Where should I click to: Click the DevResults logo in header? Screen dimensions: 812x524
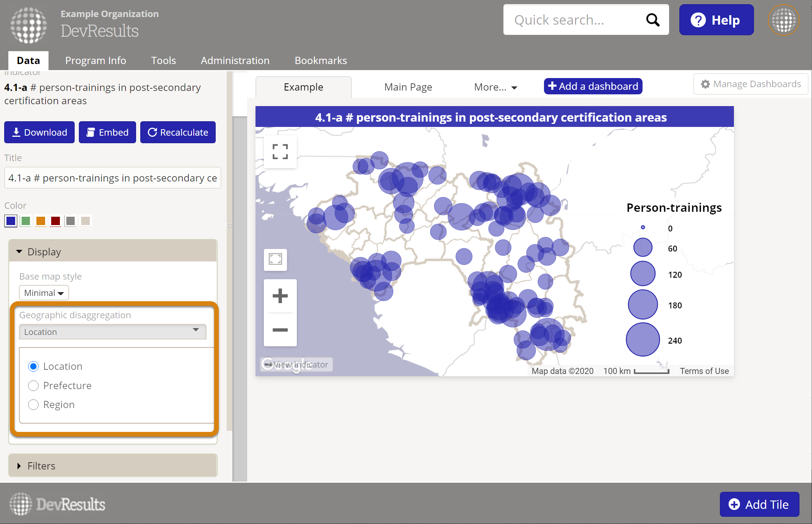[x=29, y=25]
